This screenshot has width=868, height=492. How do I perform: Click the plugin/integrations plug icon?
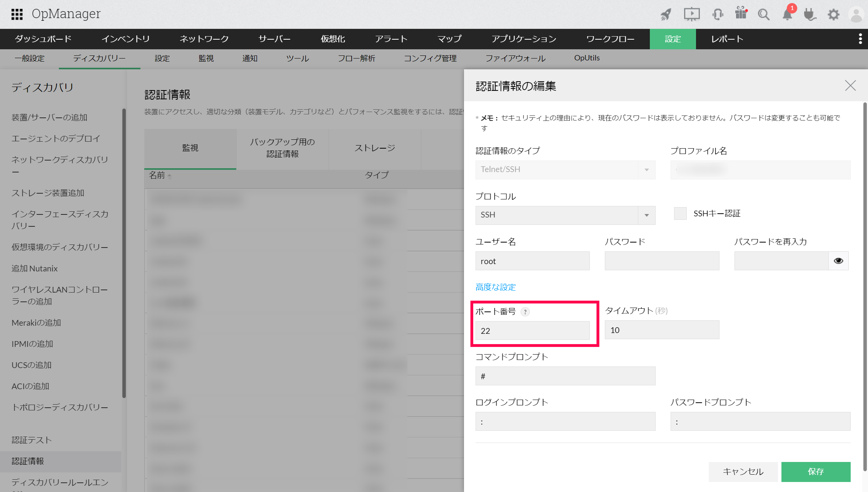coord(810,15)
